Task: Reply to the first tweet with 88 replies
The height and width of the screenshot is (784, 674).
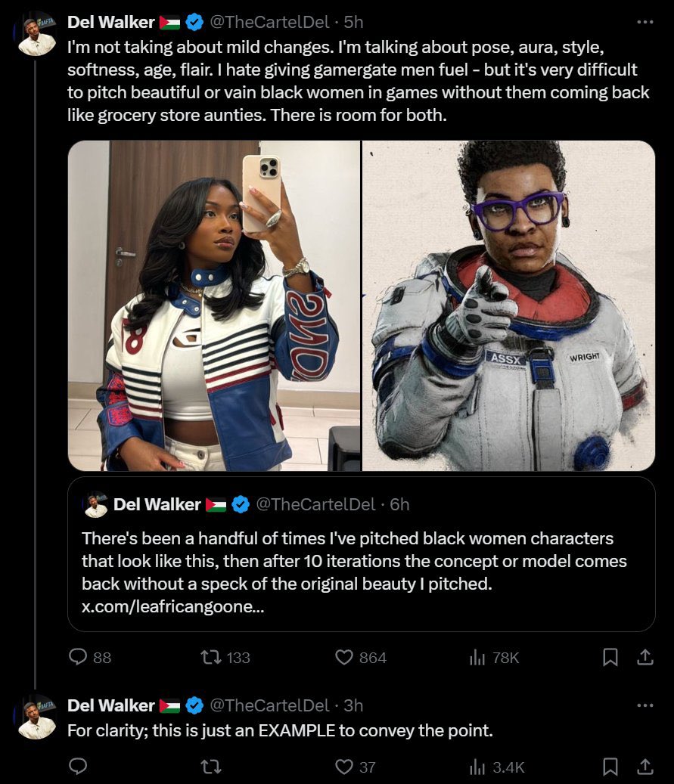Action: click(79, 658)
